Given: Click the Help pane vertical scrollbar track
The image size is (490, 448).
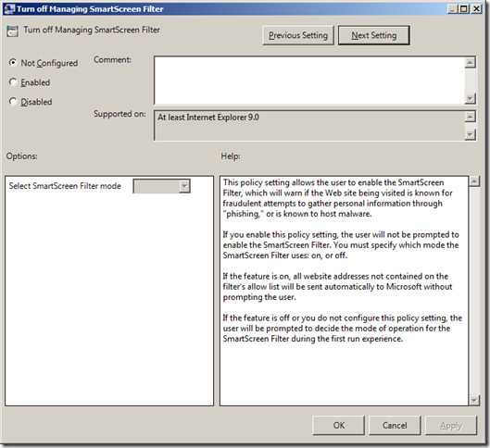Looking at the screenshot, I should [474, 291].
